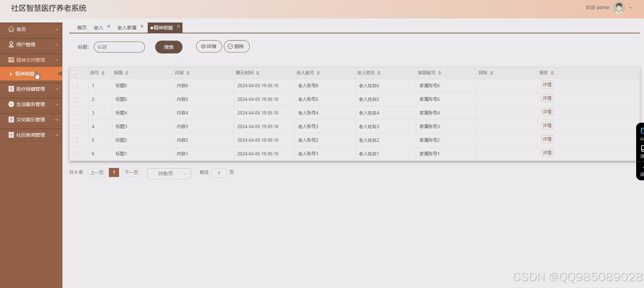
Task: Expand the 用户管理 menu
Action: [x=57, y=45]
